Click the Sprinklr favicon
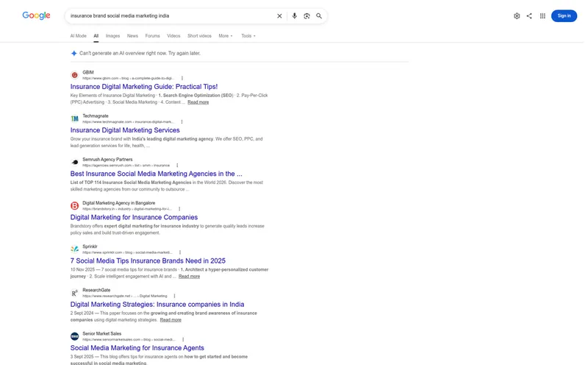The height and width of the screenshot is (365, 588). click(x=75, y=249)
